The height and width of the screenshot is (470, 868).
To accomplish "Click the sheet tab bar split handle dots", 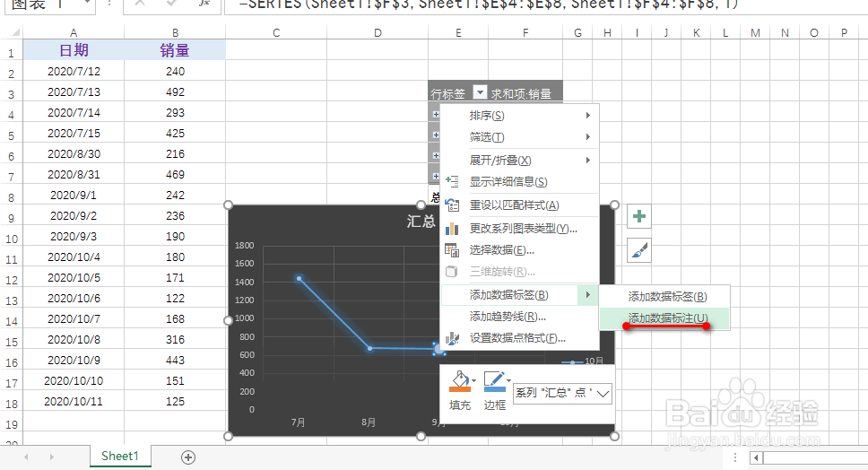I will click(x=735, y=457).
